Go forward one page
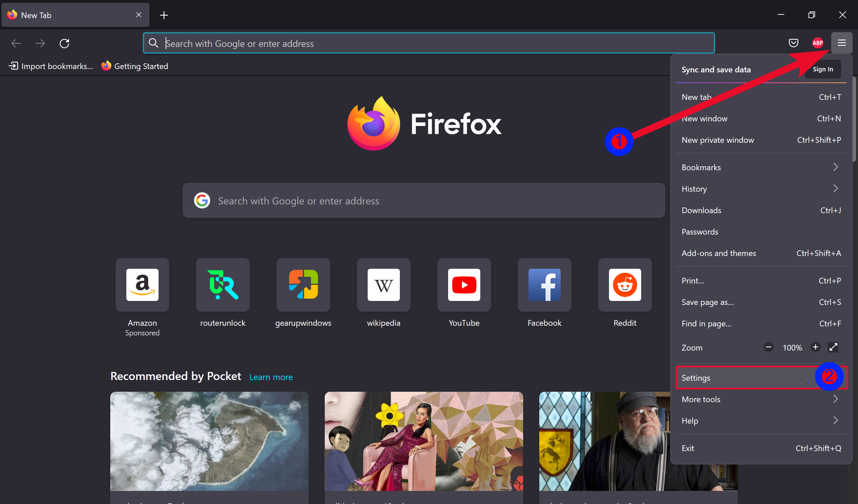The height and width of the screenshot is (504, 858). tap(40, 43)
